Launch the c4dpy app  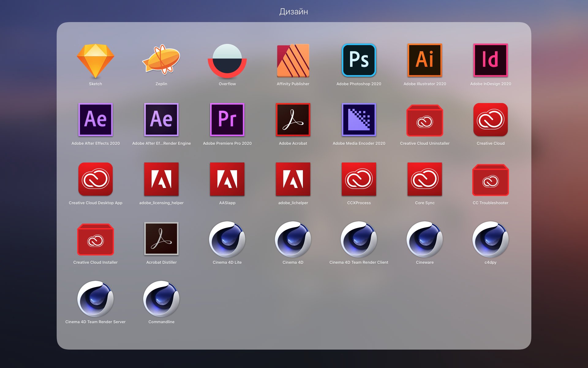(x=491, y=239)
